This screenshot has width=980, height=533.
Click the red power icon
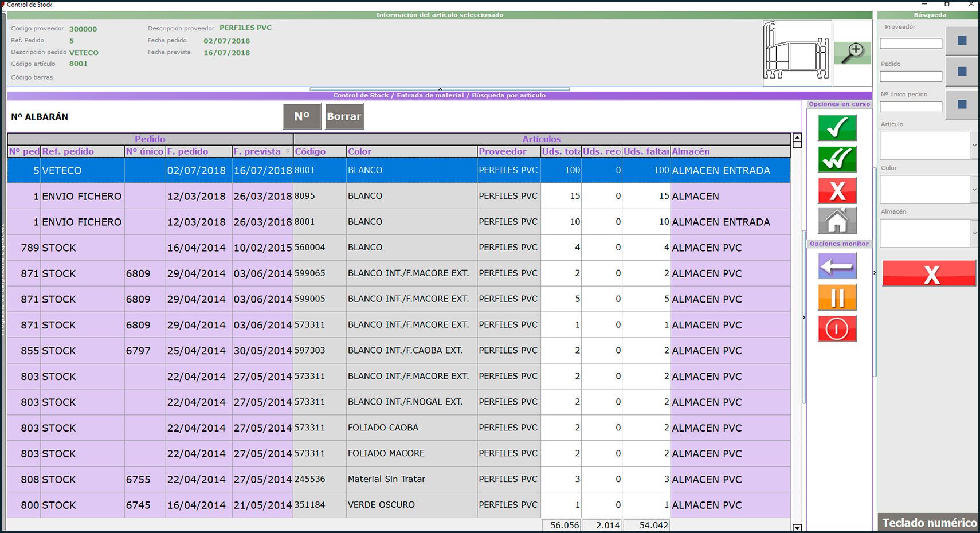click(837, 329)
